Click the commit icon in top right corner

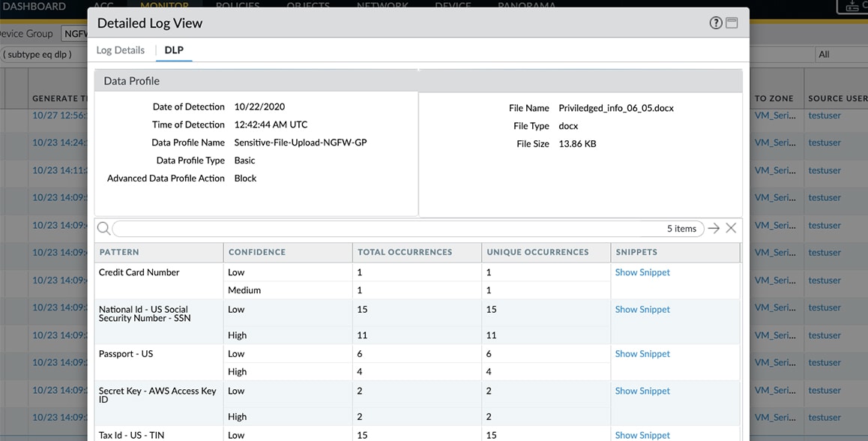[853, 6]
